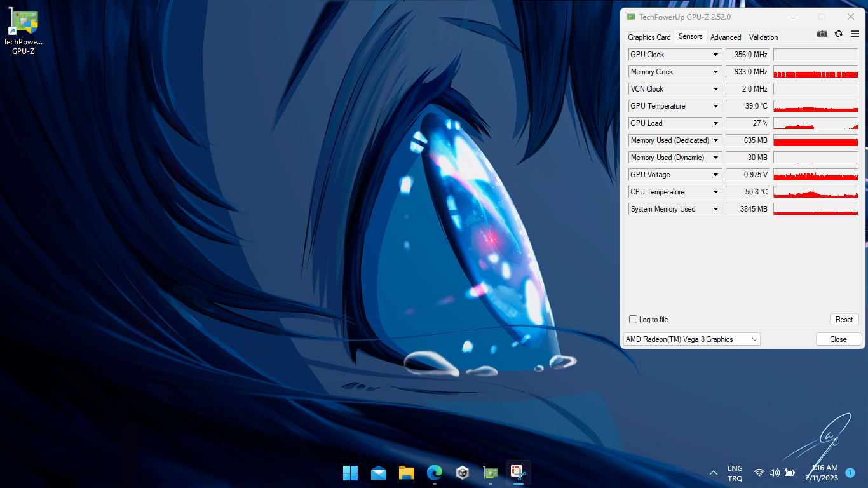The height and width of the screenshot is (488, 868).
Task: Click the 635 MB dedicated memory value
Action: coord(748,140)
